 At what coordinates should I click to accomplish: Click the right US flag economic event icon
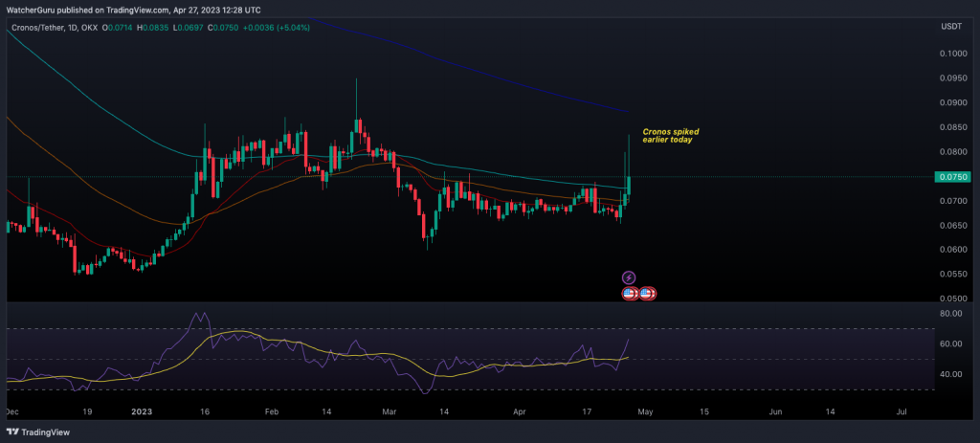click(x=647, y=293)
